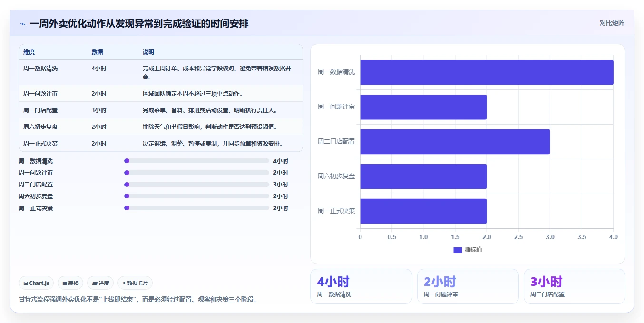
Task: Click the 维度 column header
Action: coord(29,52)
